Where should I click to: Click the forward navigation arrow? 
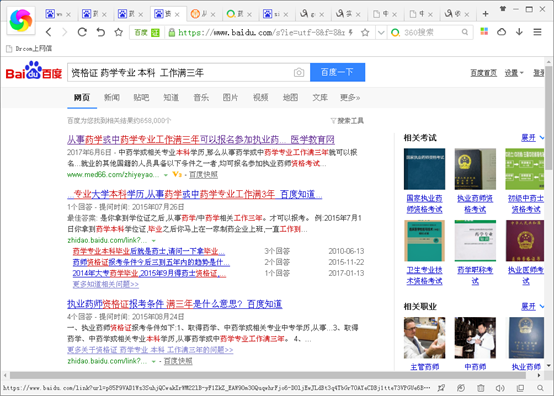[x=64, y=32]
